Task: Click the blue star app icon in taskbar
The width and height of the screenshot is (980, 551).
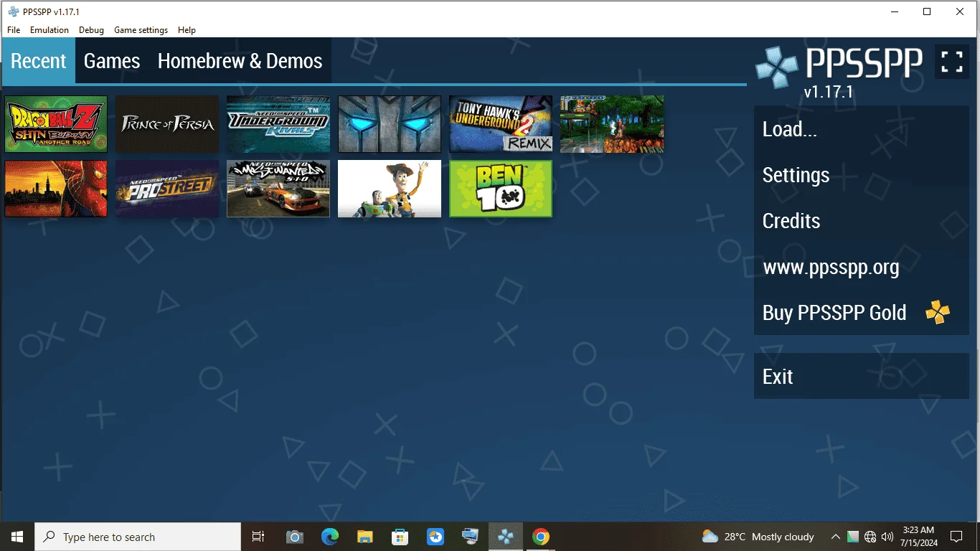Action: point(435,537)
